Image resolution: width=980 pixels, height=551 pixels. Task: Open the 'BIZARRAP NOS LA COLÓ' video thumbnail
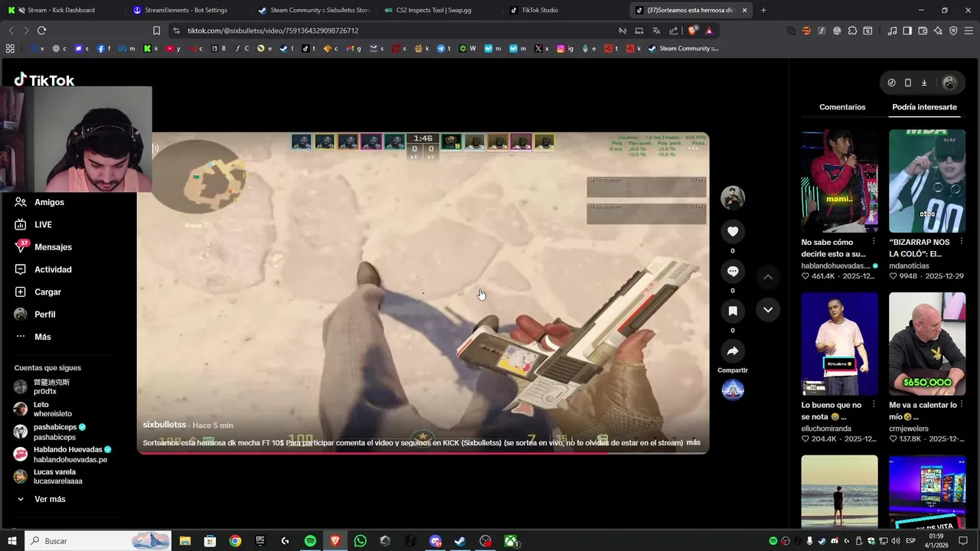tap(927, 181)
